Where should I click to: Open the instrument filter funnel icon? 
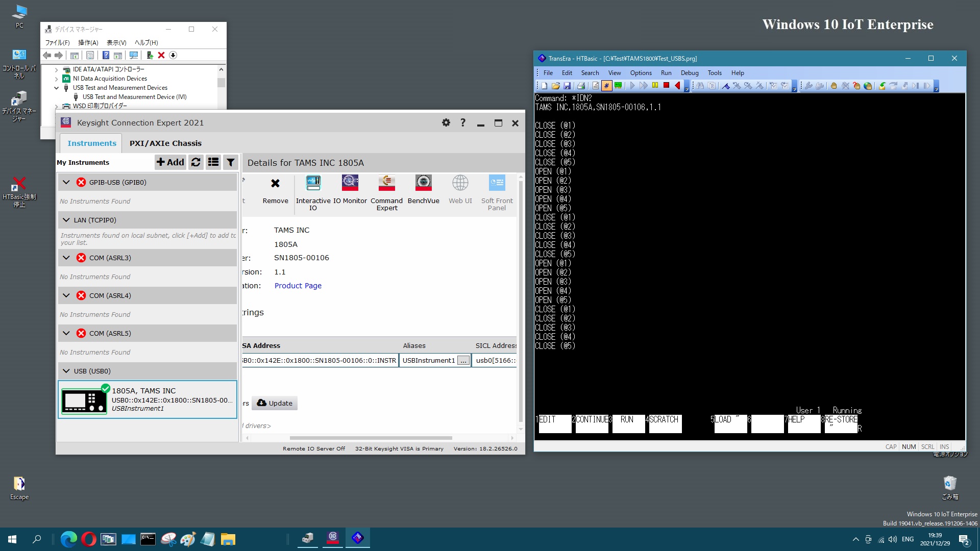click(x=231, y=162)
